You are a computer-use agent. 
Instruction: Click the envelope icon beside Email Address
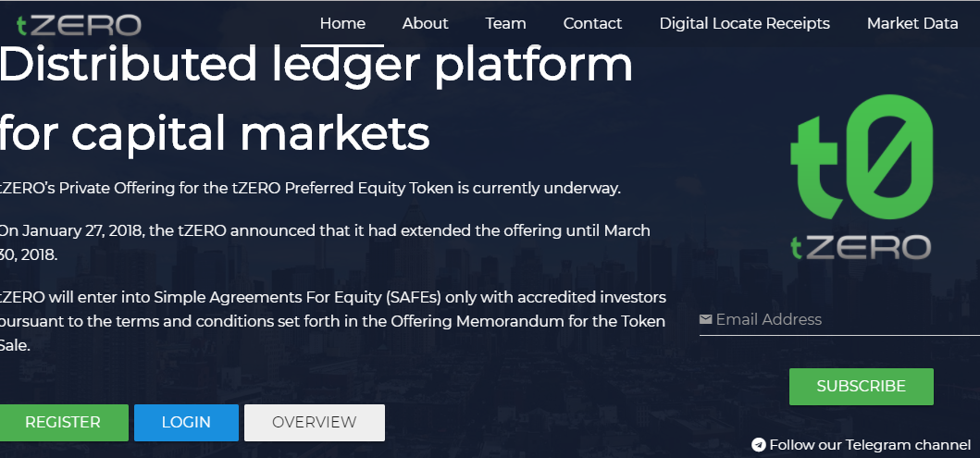click(x=706, y=320)
